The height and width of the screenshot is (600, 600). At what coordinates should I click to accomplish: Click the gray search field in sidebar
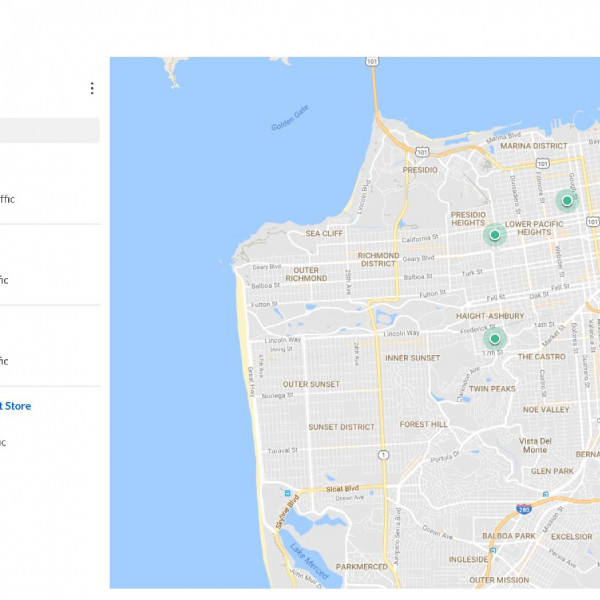click(x=48, y=131)
